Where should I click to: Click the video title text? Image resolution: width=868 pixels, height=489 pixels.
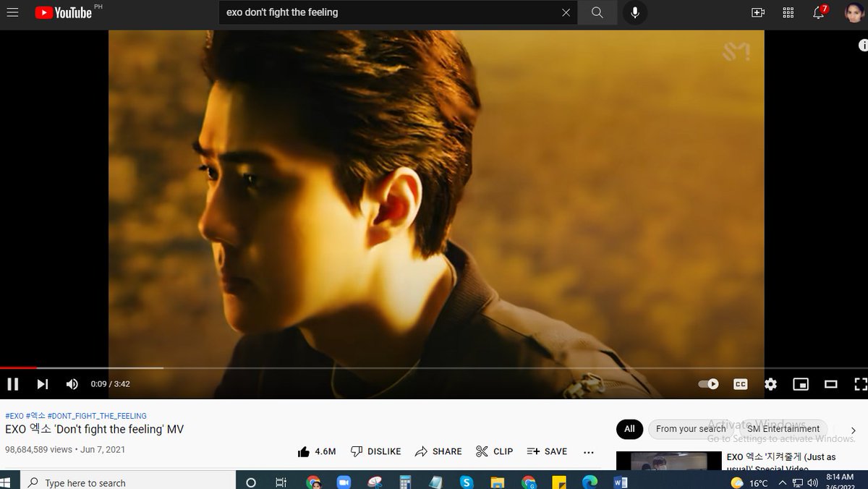pyautogui.click(x=95, y=429)
